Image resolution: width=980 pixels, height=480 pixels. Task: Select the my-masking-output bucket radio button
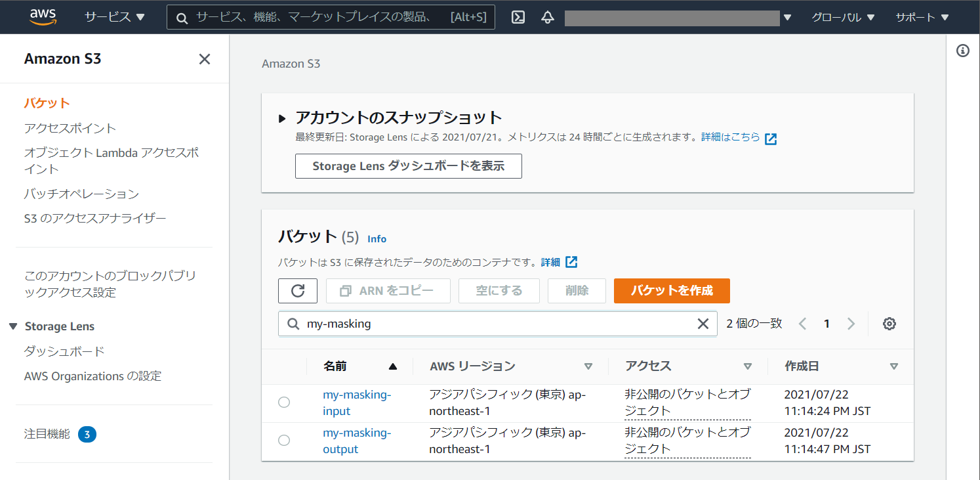coord(284,441)
